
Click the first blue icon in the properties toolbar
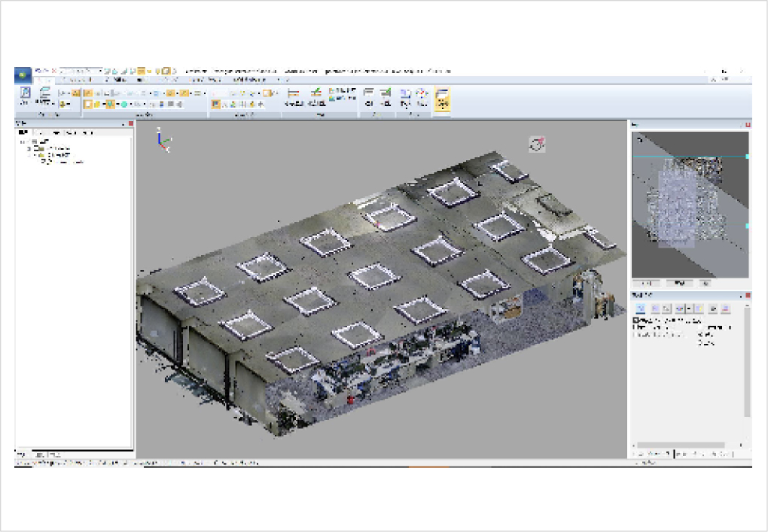(x=641, y=309)
